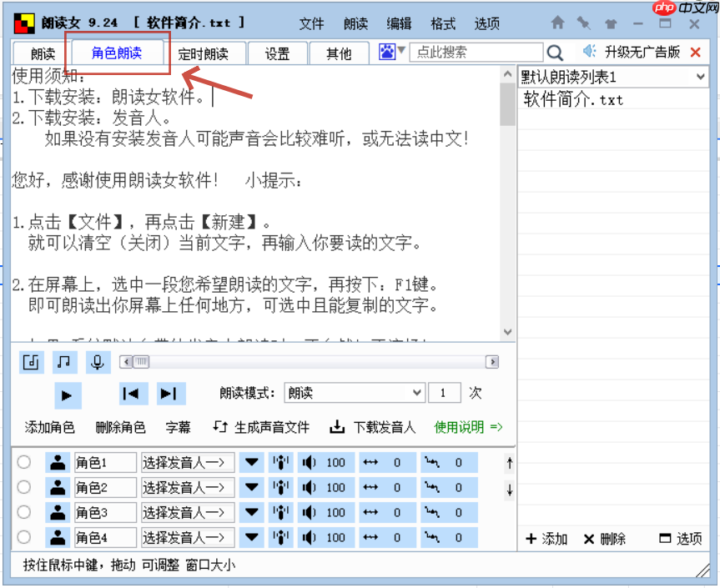The height and width of the screenshot is (588, 720).
Task: Open the search engine dropdown arrow beside paw
Action: pyautogui.click(x=401, y=49)
